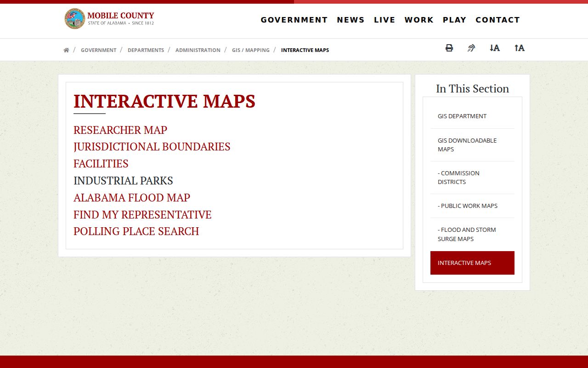Open the Industrial Parks link

point(123,181)
